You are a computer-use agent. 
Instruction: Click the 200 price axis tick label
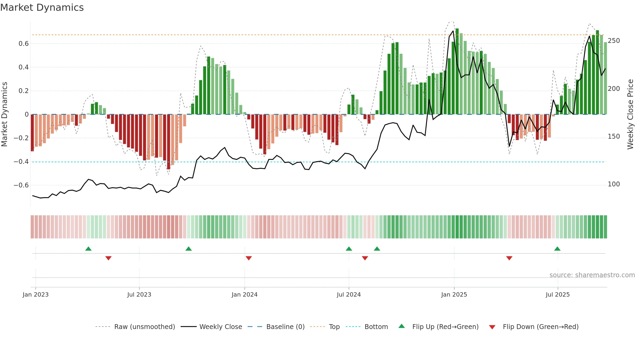614,89
